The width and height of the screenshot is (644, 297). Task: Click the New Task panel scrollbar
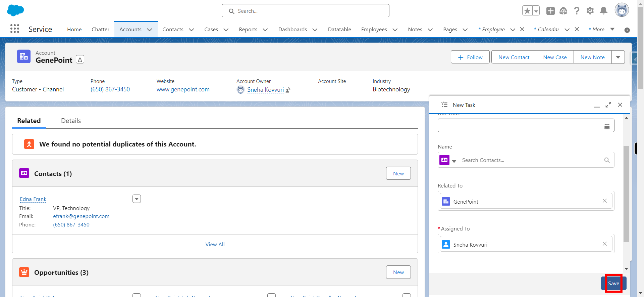point(626,194)
